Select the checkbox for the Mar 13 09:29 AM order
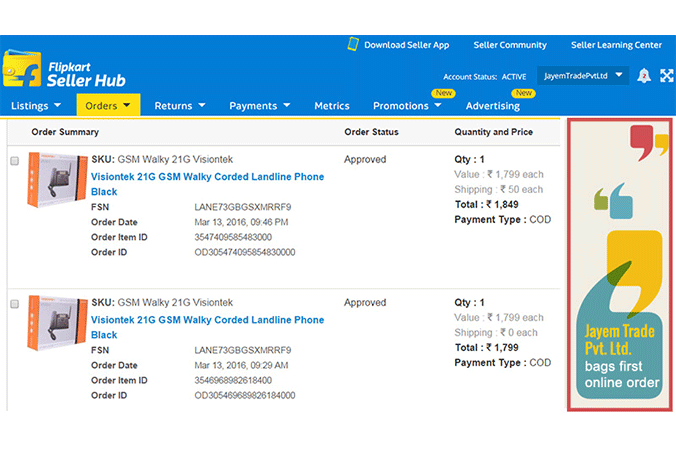This screenshot has height=450, width=676. pos(15,304)
